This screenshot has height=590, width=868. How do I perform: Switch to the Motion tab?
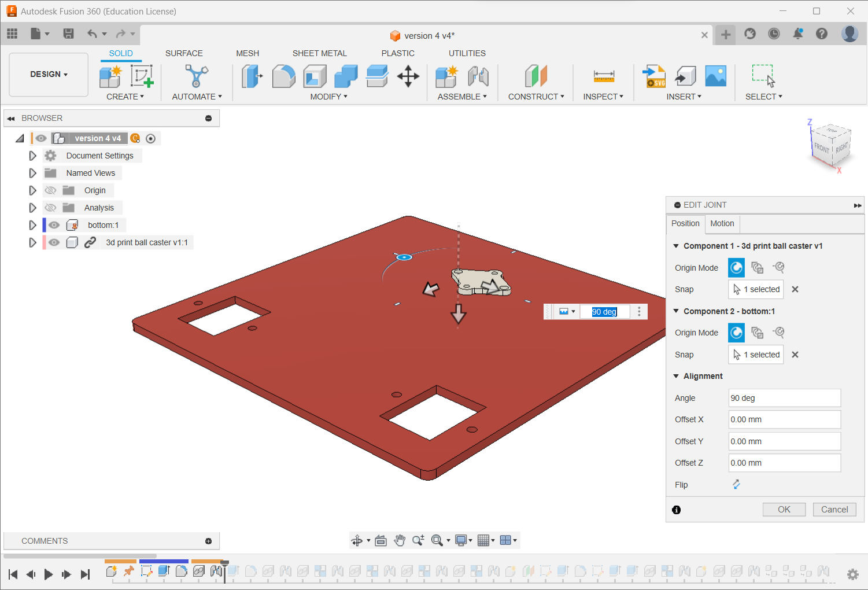pos(722,223)
